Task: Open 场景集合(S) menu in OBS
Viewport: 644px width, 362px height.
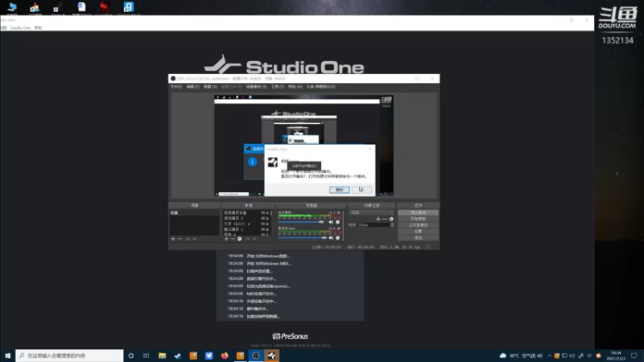Action: click(256, 87)
